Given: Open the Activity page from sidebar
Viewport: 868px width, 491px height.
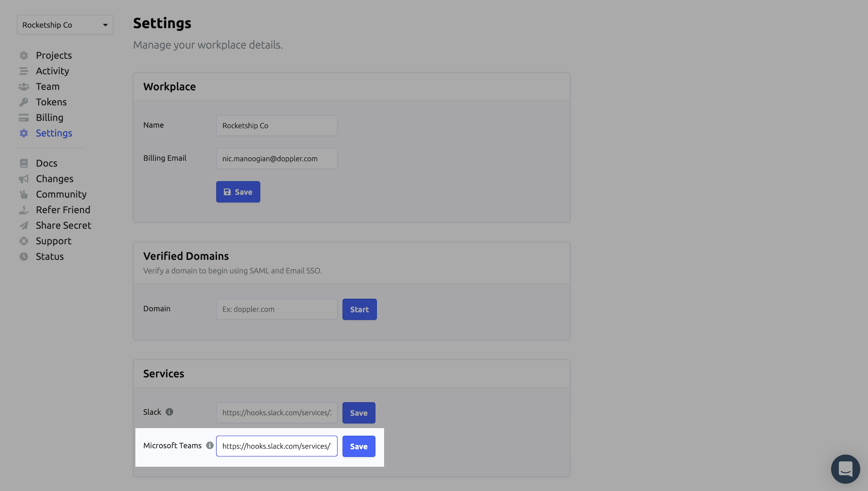Looking at the screenshot, I should click(52, 71).
